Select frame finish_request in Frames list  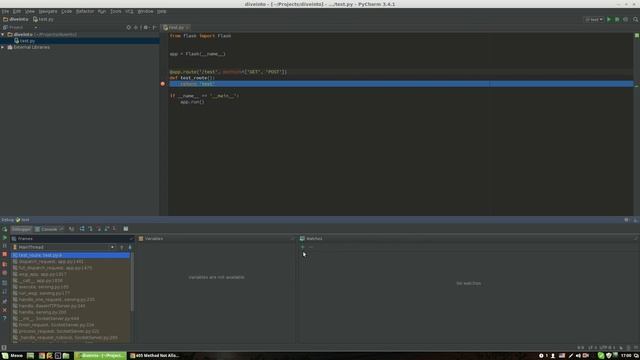tap(70, 325)
